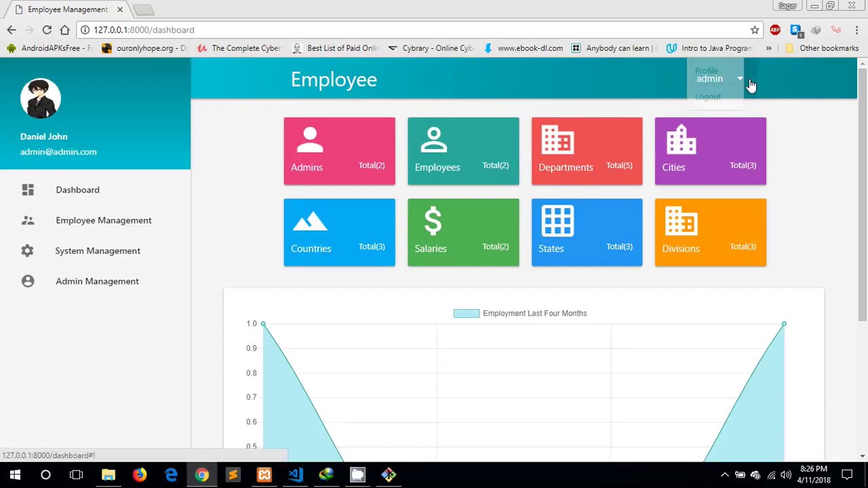Open the Admins dashboard card
The width and height of the screenshot is (868, 488).
tap(339, 151)
